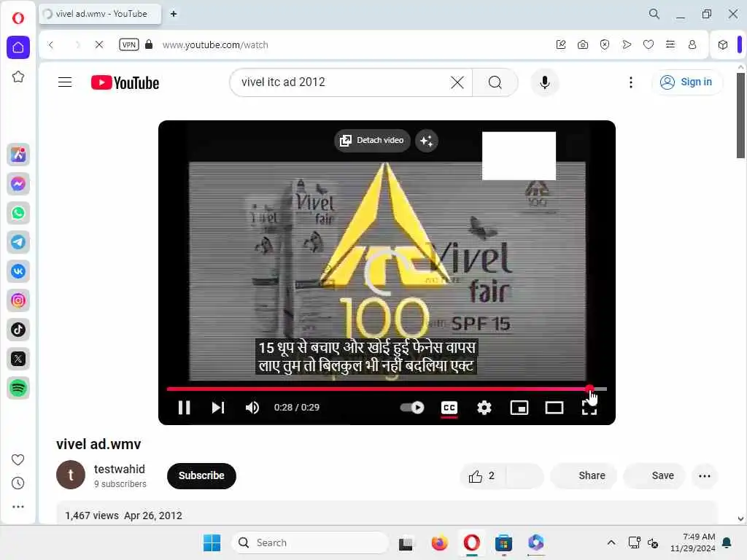The width and height of the screenshot is (747, 560).
Task: Toggle the autoplay switch
Action: pyautogui.click(x=412, y=408)
